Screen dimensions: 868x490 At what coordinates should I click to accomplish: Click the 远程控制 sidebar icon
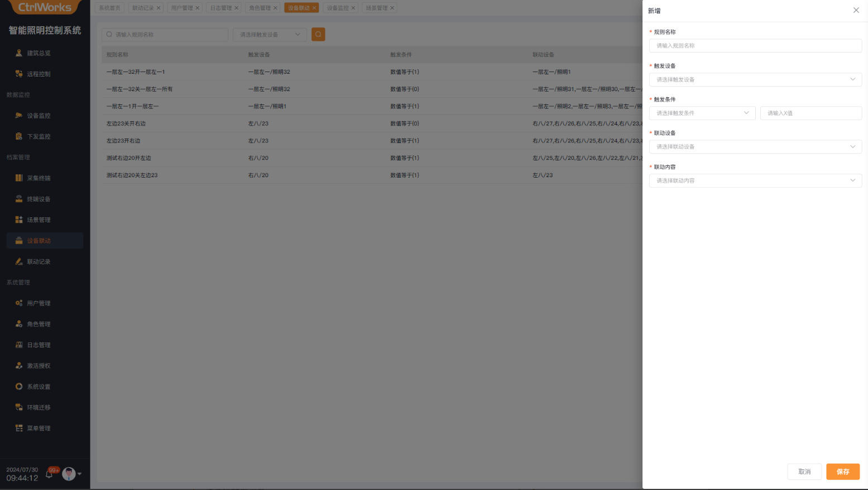pos(19,74)
